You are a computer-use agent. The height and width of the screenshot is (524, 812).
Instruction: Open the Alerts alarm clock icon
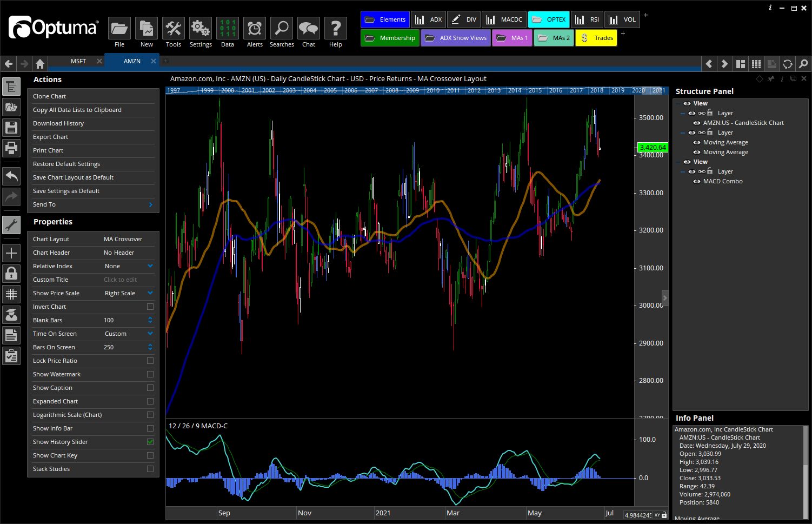click(255, 28)
